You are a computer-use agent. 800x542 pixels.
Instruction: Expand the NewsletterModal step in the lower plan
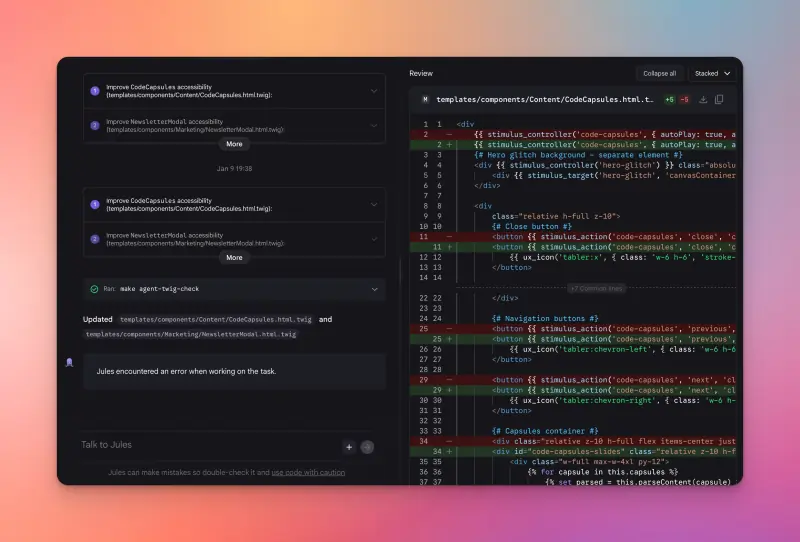(373, 239)
